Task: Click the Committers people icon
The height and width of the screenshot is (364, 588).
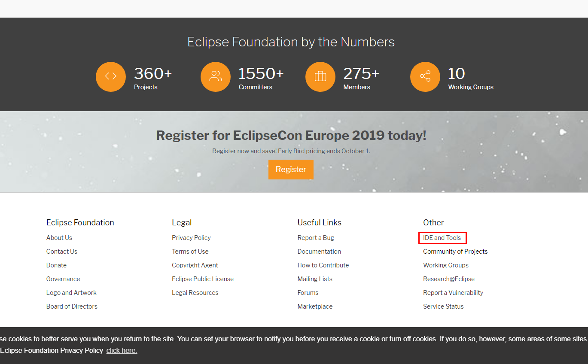Action: tap(216, 76)
